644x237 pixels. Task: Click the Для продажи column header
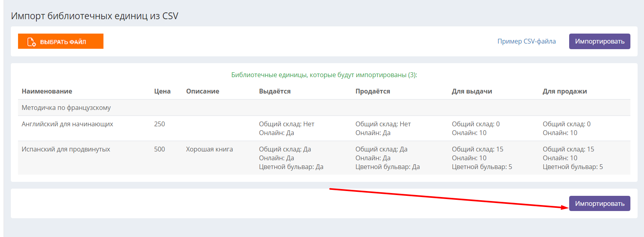pos(565,91)
